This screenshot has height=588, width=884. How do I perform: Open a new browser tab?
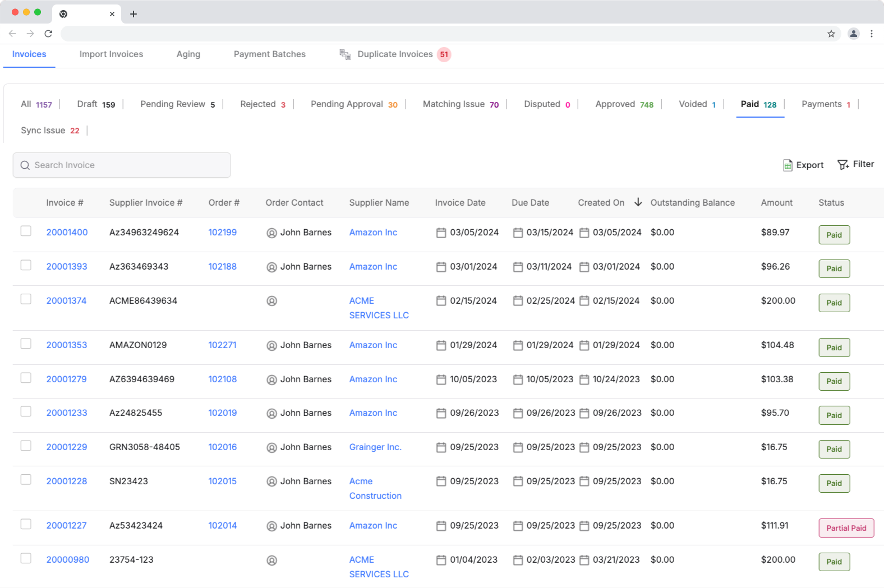point(133,14)
